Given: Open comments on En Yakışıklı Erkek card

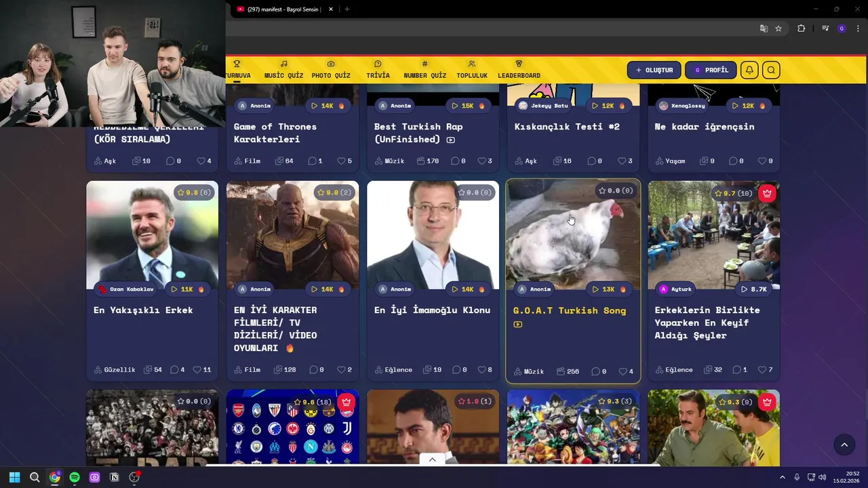Looking at the screenshot, I should (178, 369).
